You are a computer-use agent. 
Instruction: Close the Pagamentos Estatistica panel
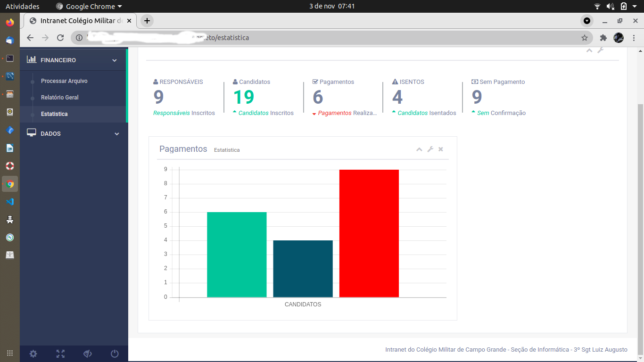click(441, 149)
